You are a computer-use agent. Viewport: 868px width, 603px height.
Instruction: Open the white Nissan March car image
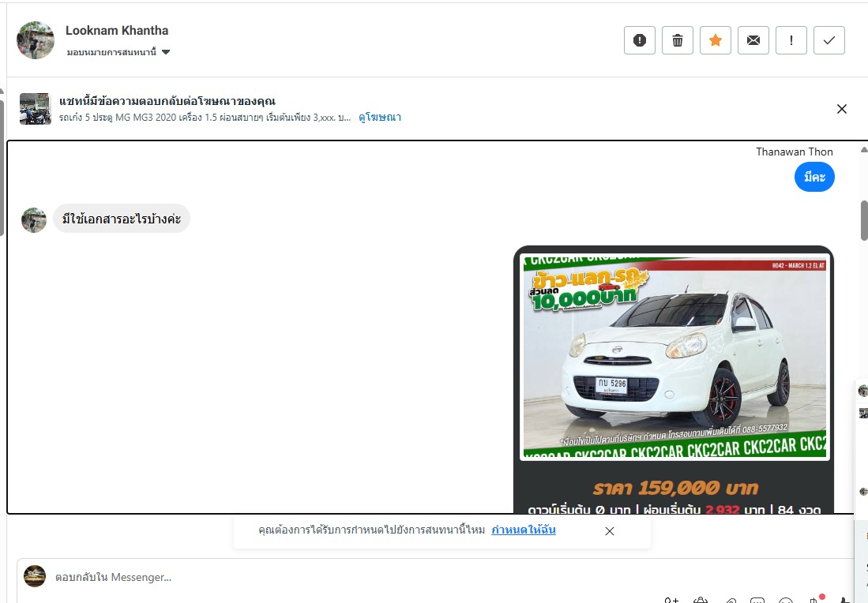[x=674, y=358]
